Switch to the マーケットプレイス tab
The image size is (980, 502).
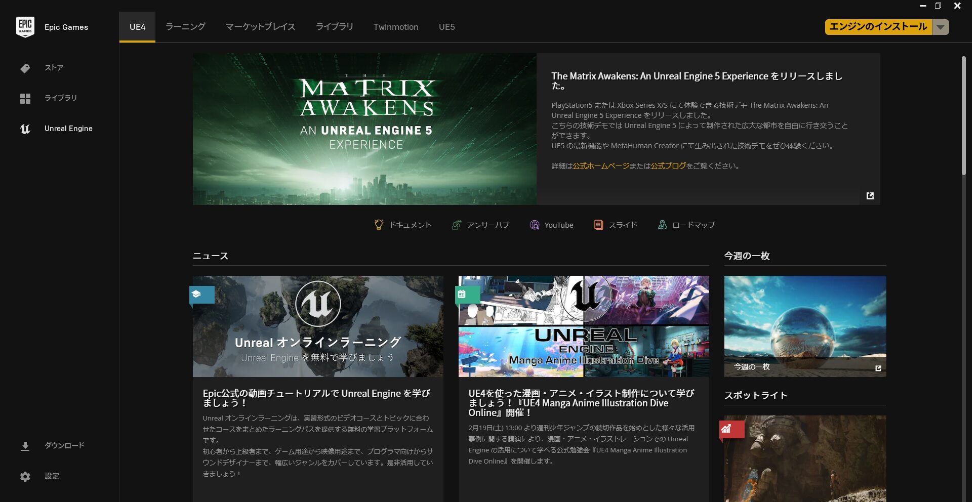(260, 27)
